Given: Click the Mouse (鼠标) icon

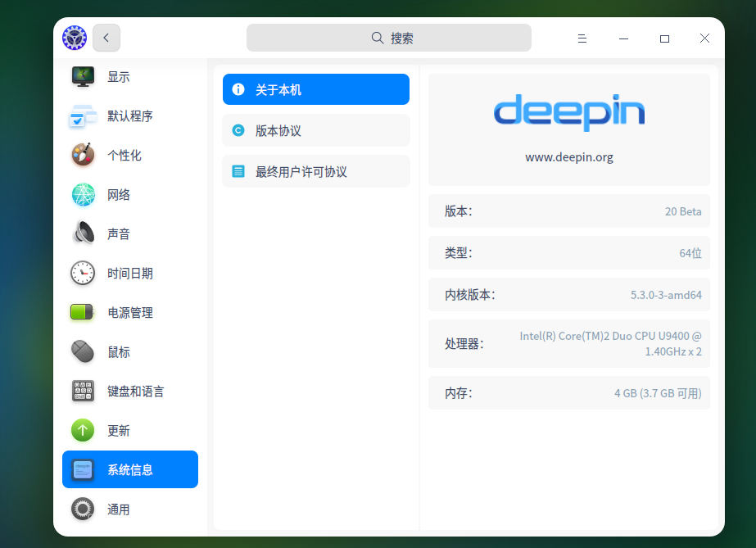Looking at the screenshot, I should (83, 352).
